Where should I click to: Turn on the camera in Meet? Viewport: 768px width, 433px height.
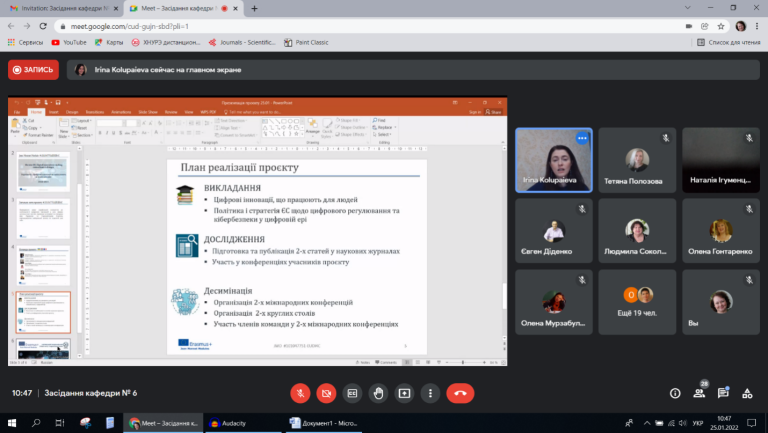click(326, 393)
